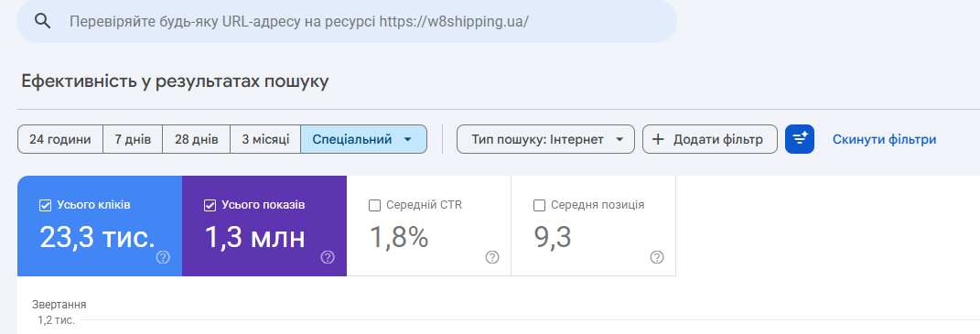Uncheck the Усього кліків checkbox
Viewport: 980px width, 334px height.
click(45, 205)
